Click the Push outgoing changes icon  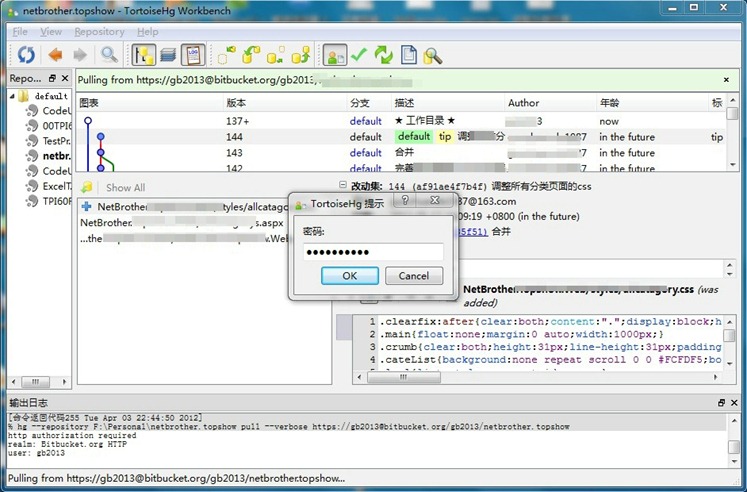(x=301, y=55)
